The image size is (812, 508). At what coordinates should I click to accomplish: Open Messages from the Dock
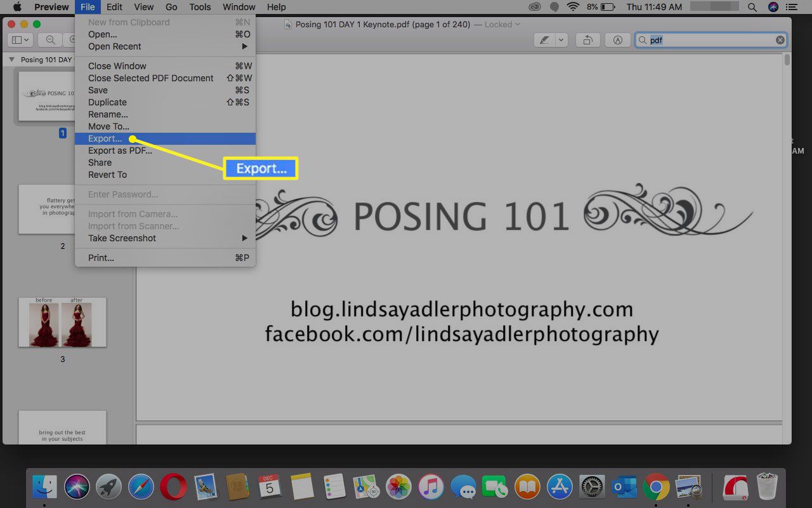tap(463, 488)
